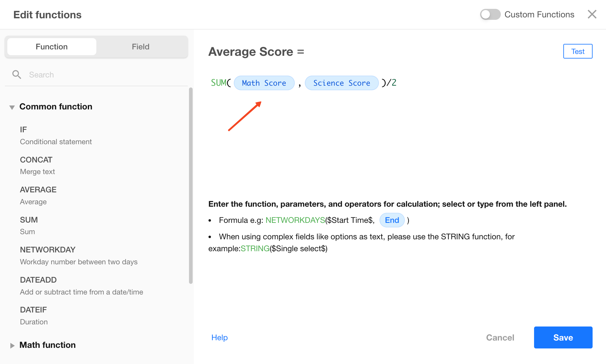The height and width of the screenshot is (364, 606).
Task: Toggle the Custom Functions switch
Action: click(490, 14)
